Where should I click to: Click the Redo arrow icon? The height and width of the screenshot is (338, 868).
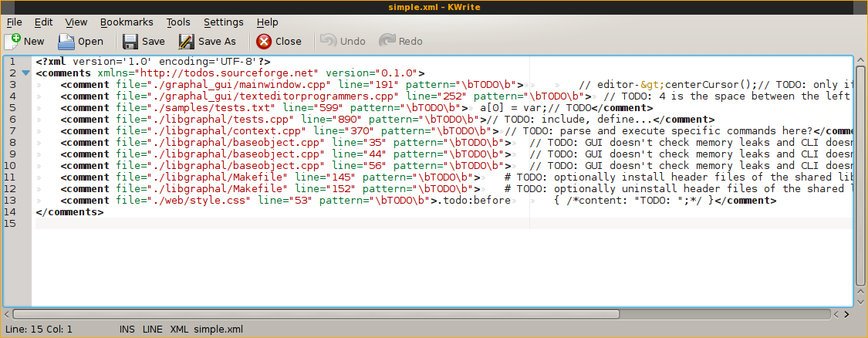coord(387,40)
